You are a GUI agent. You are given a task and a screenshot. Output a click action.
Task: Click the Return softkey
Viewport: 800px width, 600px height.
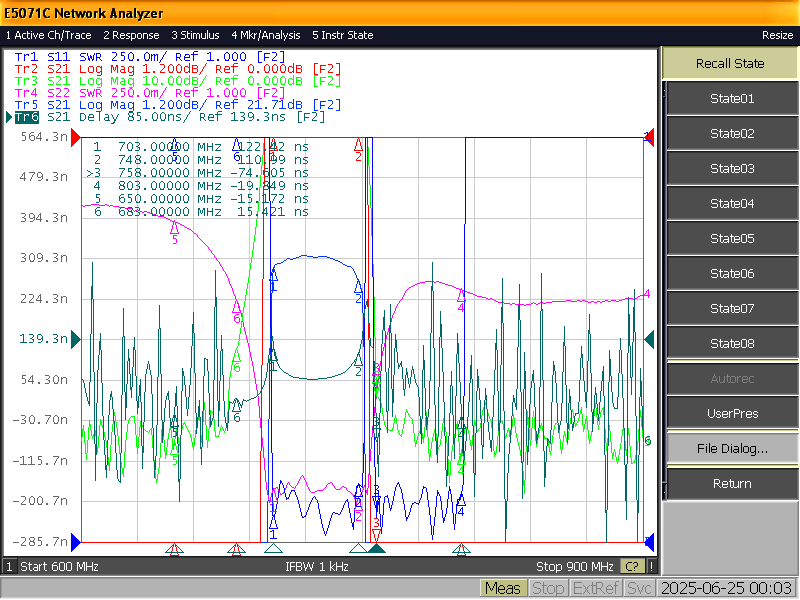[732, 484]
